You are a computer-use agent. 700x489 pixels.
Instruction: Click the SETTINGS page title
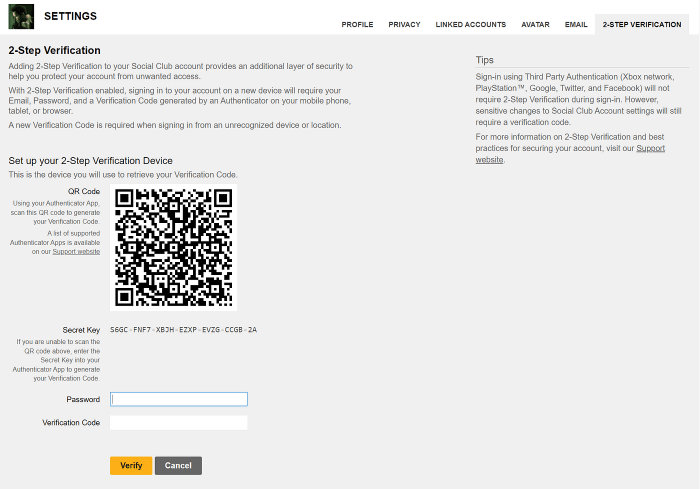click(x=71, y=16)
